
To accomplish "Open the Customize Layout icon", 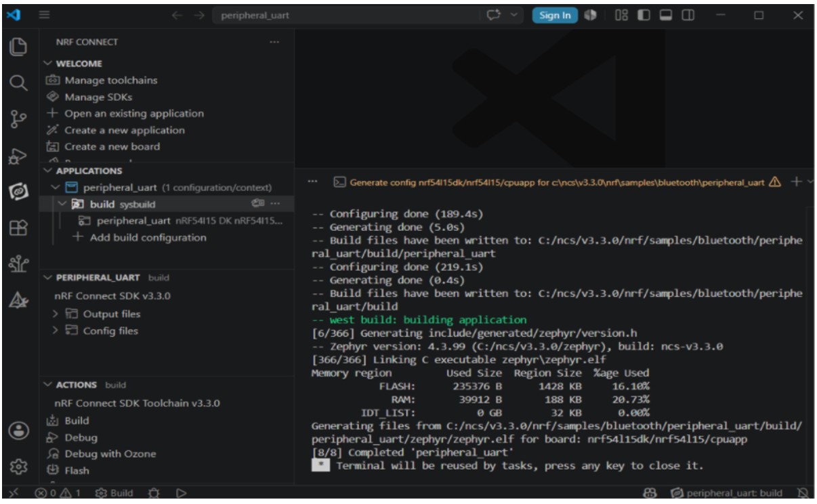I will point(621,15).
